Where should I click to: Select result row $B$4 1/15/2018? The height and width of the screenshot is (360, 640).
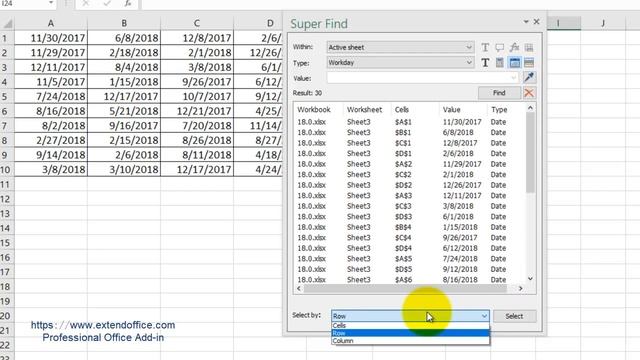click(x=409, y=227)
